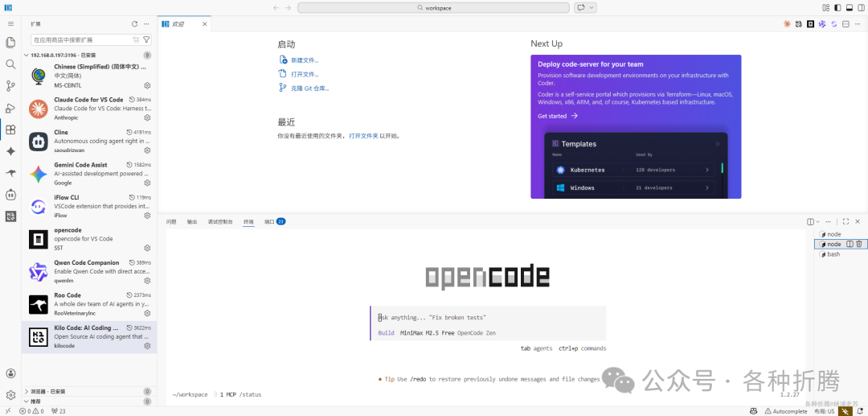Viewport: 868px width, 416px height.
Task: Click 新建文件 link
Action: click(x=305, y=60)
